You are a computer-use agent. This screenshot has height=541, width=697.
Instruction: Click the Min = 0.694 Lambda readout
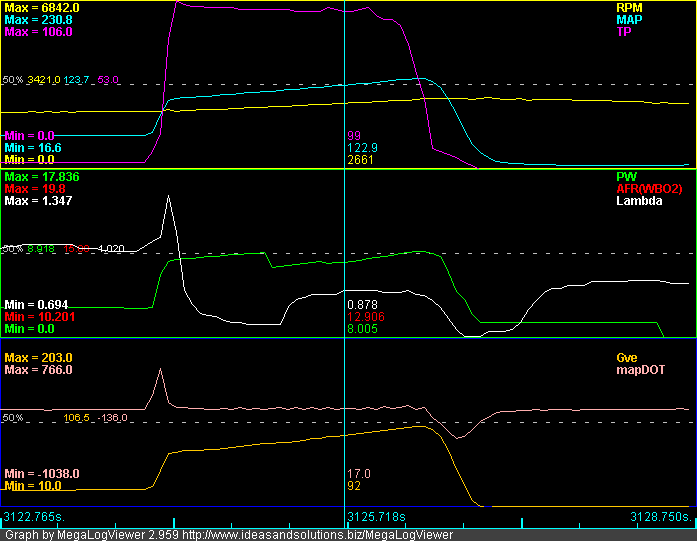click(36, 304)
